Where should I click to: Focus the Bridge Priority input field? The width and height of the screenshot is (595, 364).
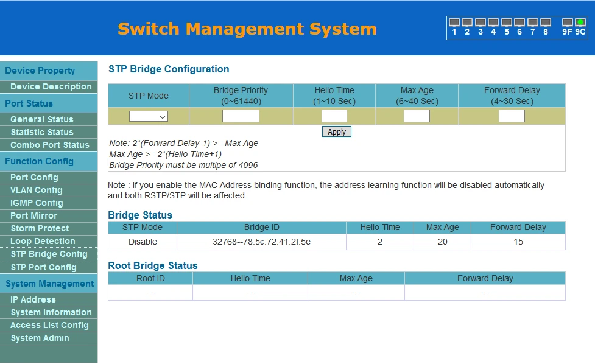241,116
